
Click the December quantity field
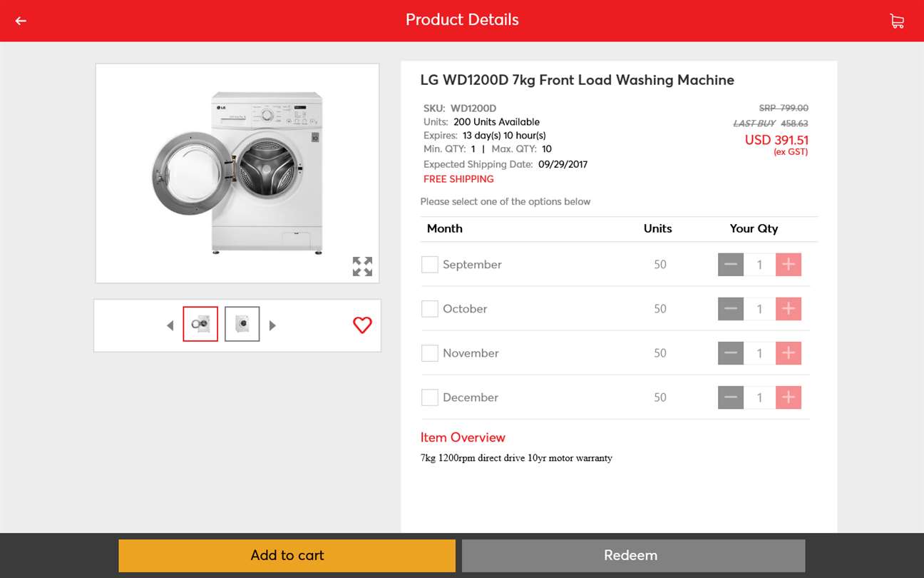pyautogui.click(x=759, y=397)
